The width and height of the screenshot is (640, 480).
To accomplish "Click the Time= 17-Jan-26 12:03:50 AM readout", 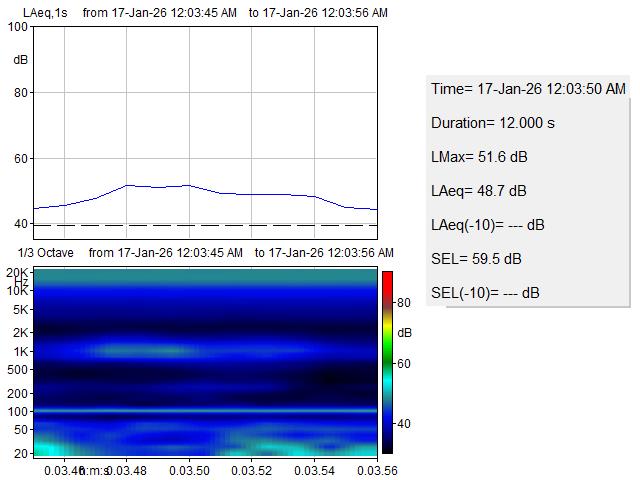I will [528, 89].
